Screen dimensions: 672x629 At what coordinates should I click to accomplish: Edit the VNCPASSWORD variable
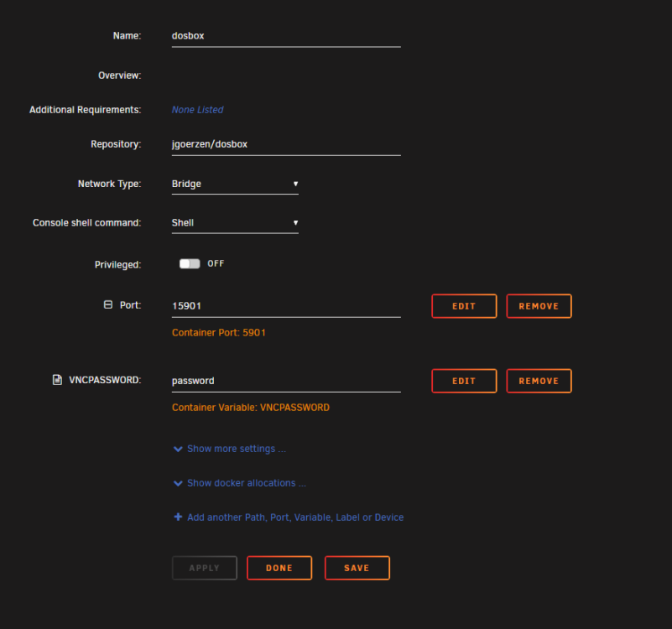pos(464,381)
